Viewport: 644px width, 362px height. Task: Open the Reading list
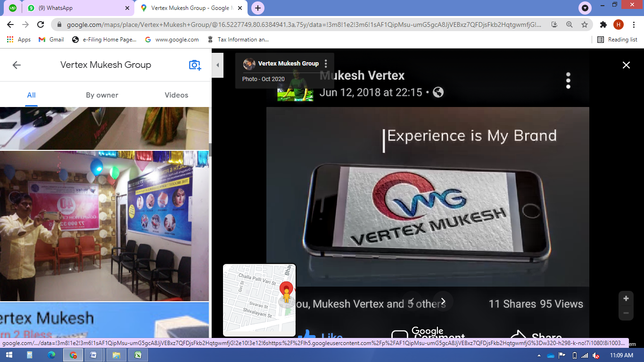[x=618, y=40]
